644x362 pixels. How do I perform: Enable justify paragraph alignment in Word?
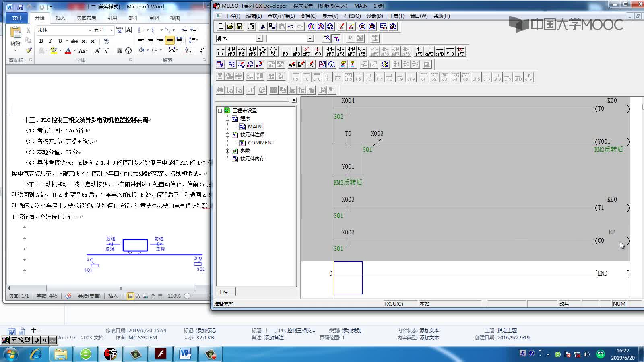(x=170, y=40)
